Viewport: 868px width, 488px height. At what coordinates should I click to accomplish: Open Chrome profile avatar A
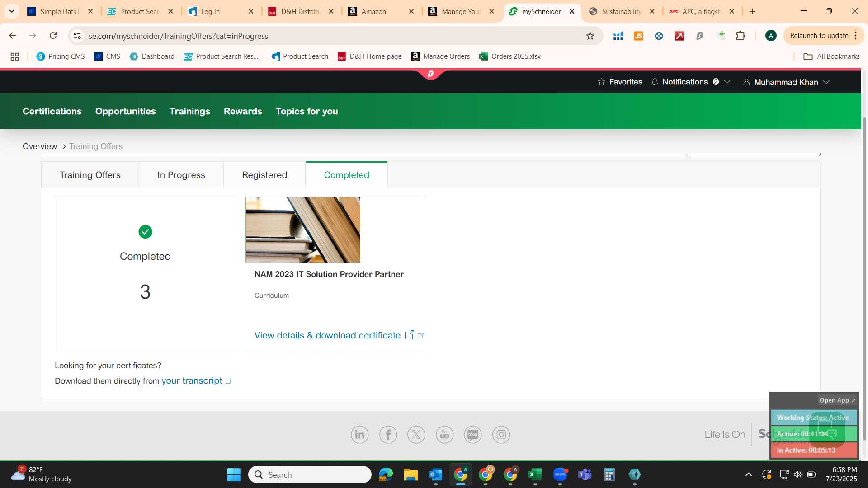771,36
